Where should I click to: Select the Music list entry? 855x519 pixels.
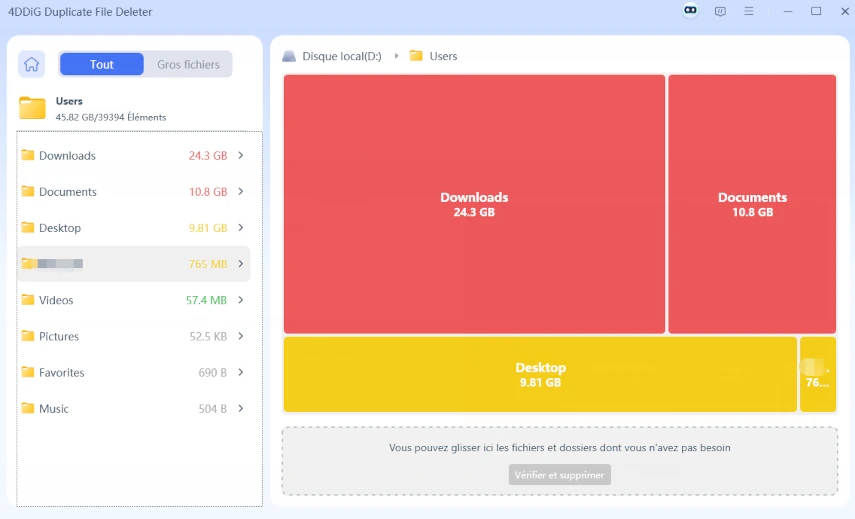tap(134, 408)
